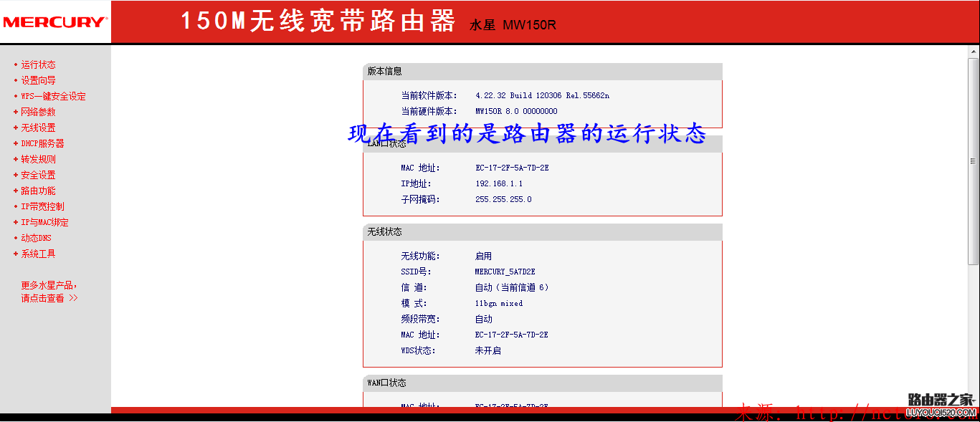Screen dimensions: 980x422
Task: Click the MERCURY logo
Action: (x=54, y=21)
